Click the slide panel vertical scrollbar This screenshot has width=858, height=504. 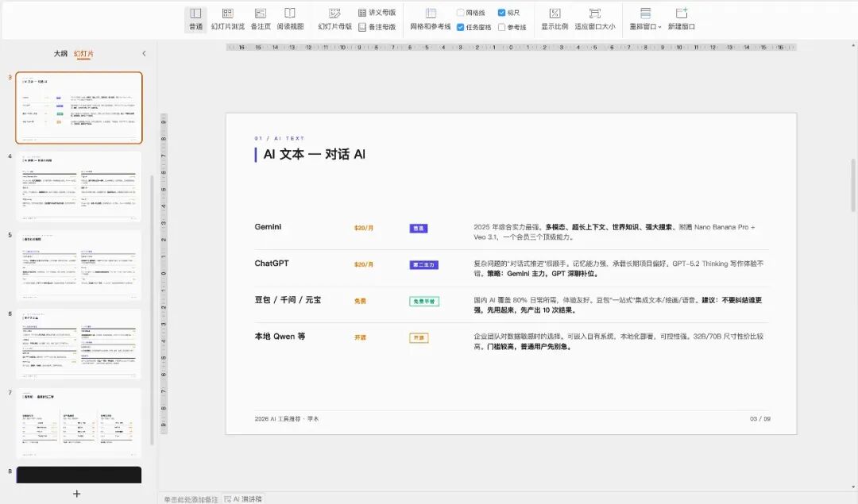click(152, 310)
